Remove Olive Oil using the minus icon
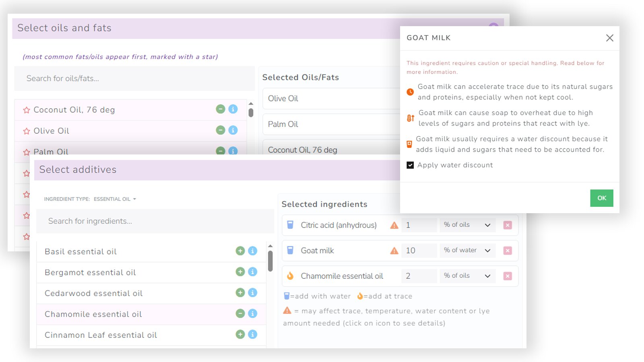Screen dimensions: 644x362 [x=220, y=130]
